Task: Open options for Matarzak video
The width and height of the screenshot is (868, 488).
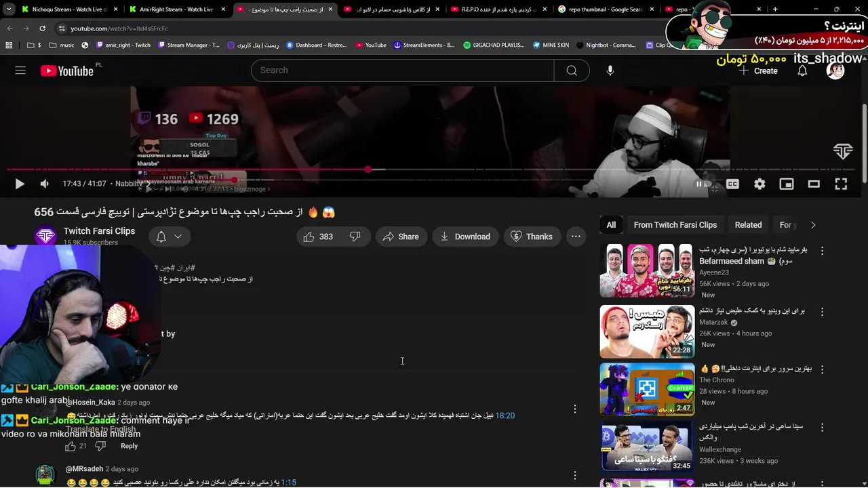Action: [822, 312]
